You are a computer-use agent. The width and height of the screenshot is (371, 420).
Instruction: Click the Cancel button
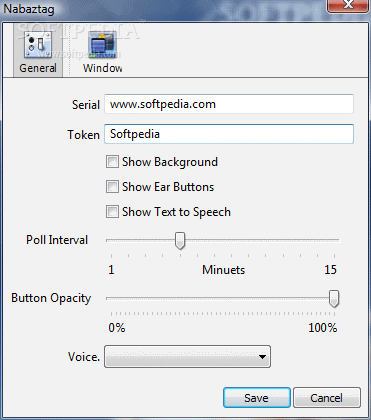pos(327,398)
